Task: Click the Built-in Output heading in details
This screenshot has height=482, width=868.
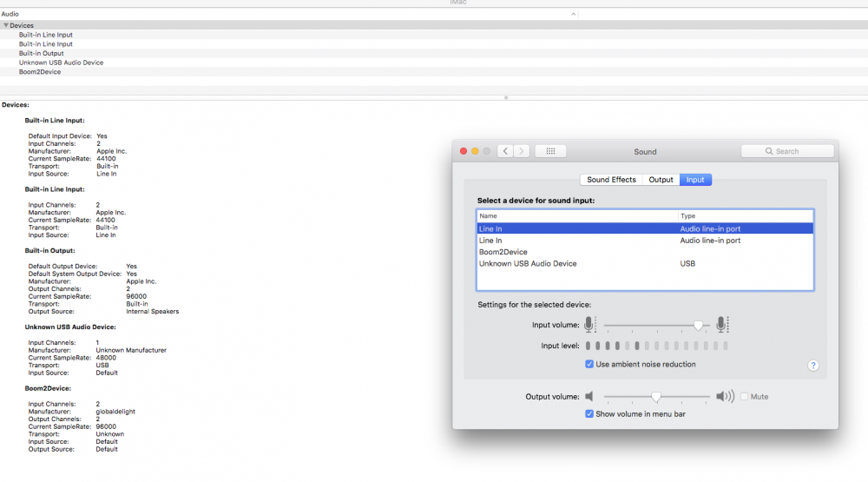Action: point(49,250)
